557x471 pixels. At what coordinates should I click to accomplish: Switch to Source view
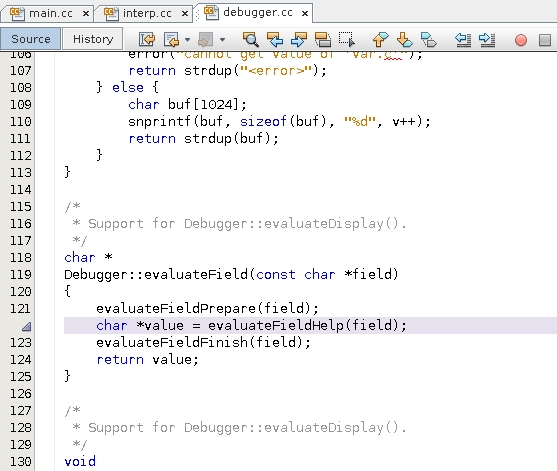pos(31,39)
